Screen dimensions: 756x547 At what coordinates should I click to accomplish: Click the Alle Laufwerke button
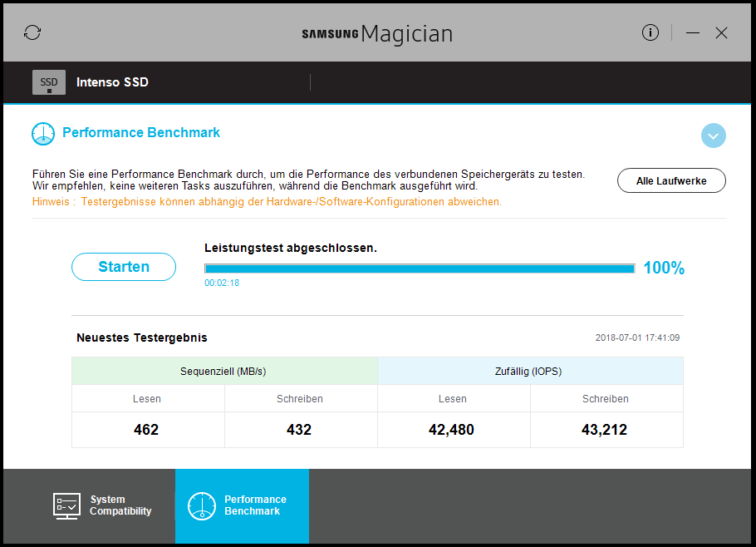[x=671, y=180]
